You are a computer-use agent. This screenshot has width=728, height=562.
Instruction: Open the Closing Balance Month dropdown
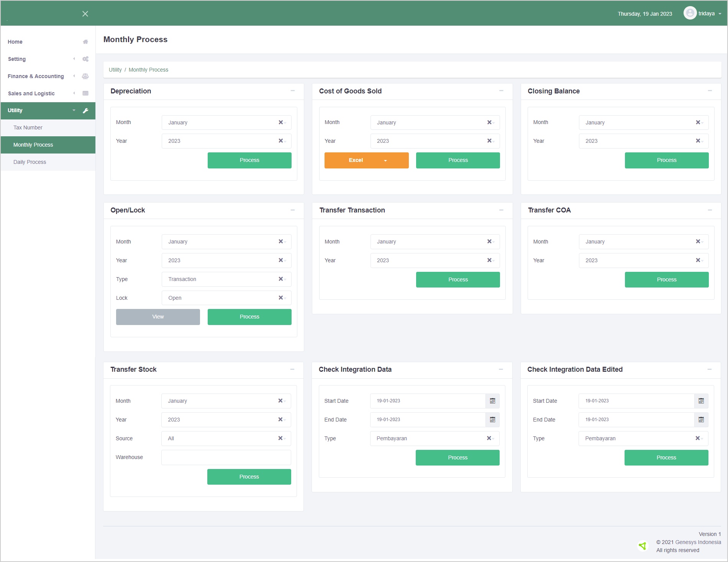coord(638,123)
